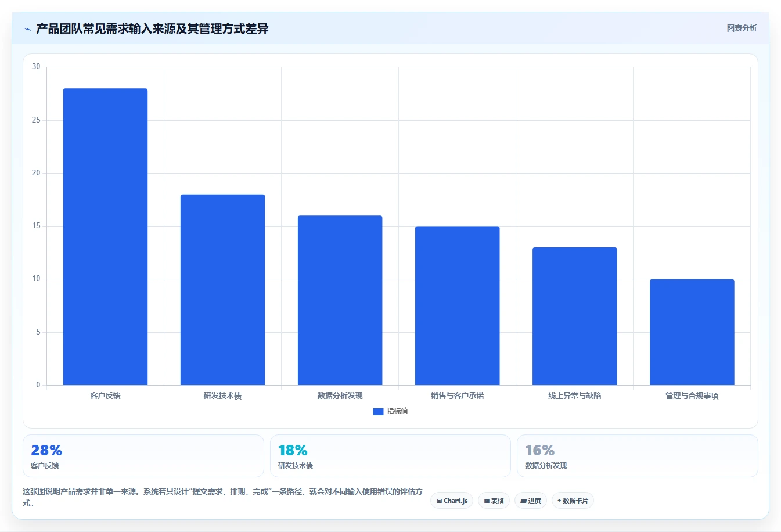Image resolution: width=781 pixels, height=532 pixels.
Task: Toggle the 指标值 legend color box
Action: pyautogui.click(x=378, y=411)
